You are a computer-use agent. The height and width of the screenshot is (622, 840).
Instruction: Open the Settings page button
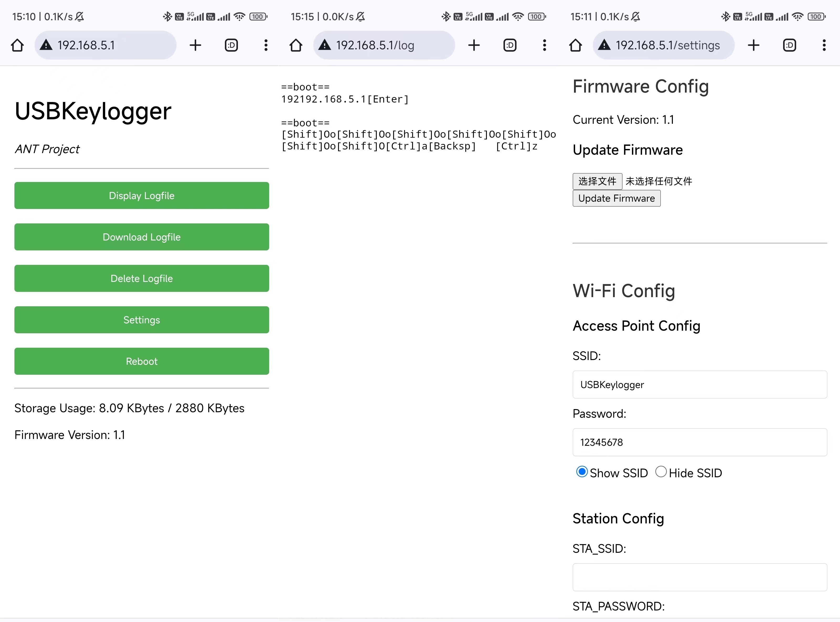point(142,320)
